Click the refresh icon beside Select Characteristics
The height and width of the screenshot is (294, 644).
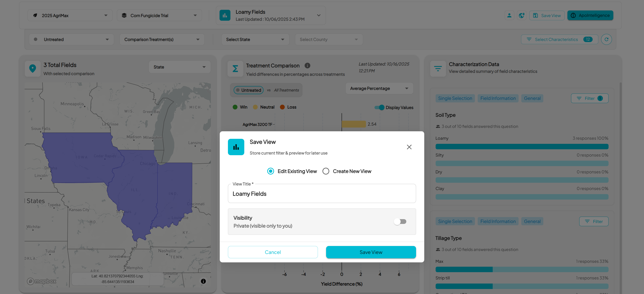tap(606, 39)
